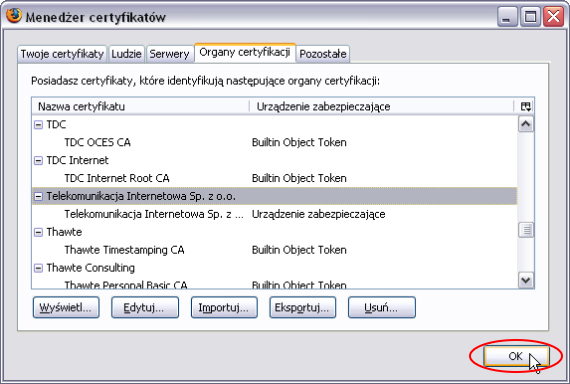The width and height of the screenshot is (570, 384).
Task: Sort by Nazwa certyfikatu column header
Action: [x=140, y=107]
